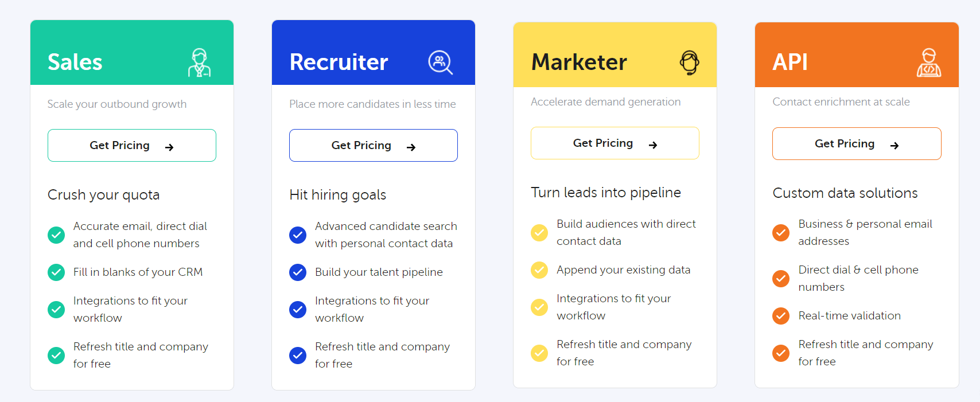This screenshot has height=402, width=980.
Task: Click the green checkmark beside Fill in blanks of your CRM
Action: pos(56,272)
